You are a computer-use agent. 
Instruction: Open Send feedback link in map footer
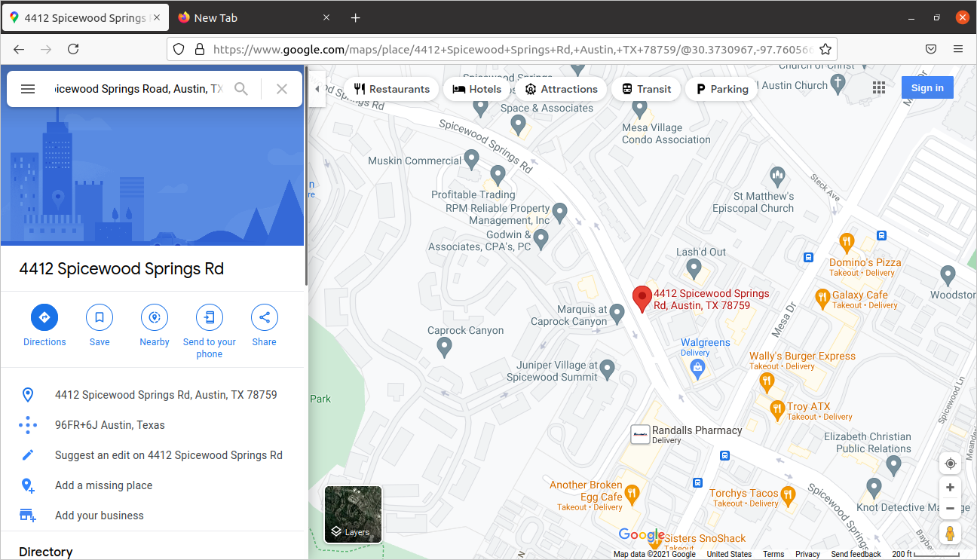pyautogui.click(x=856, y=554)
